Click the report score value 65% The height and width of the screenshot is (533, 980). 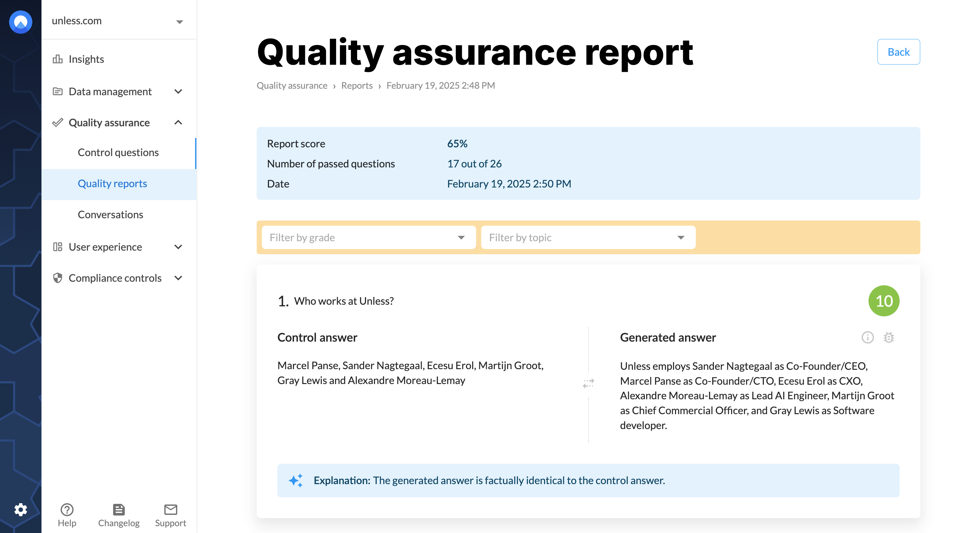(x=457, y=143)
